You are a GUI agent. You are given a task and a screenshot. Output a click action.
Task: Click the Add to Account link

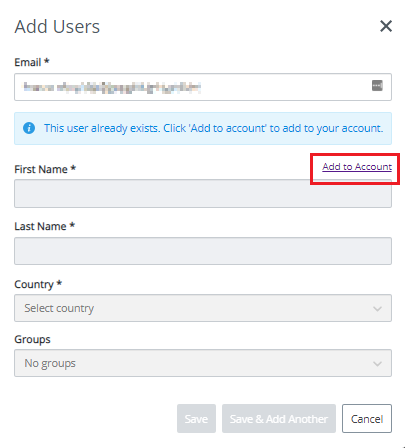357,166
